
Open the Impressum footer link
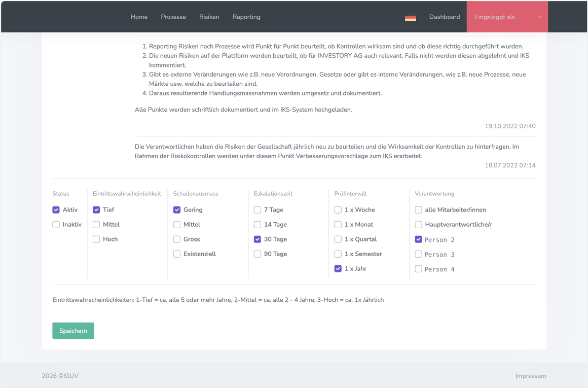pyautogui.click(x=531, y=376)
